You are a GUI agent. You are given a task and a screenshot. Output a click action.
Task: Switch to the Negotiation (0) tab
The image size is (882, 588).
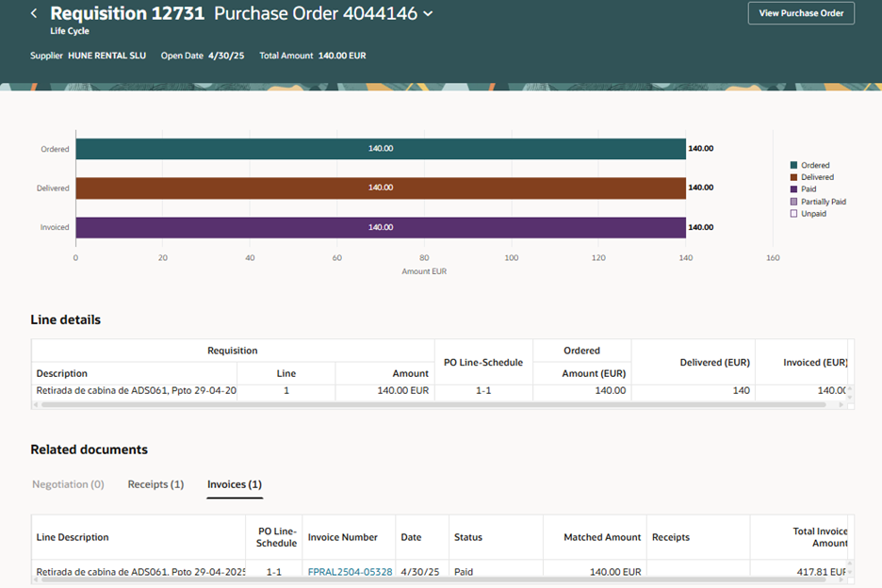pyautogui.click(x=68, y=484)
